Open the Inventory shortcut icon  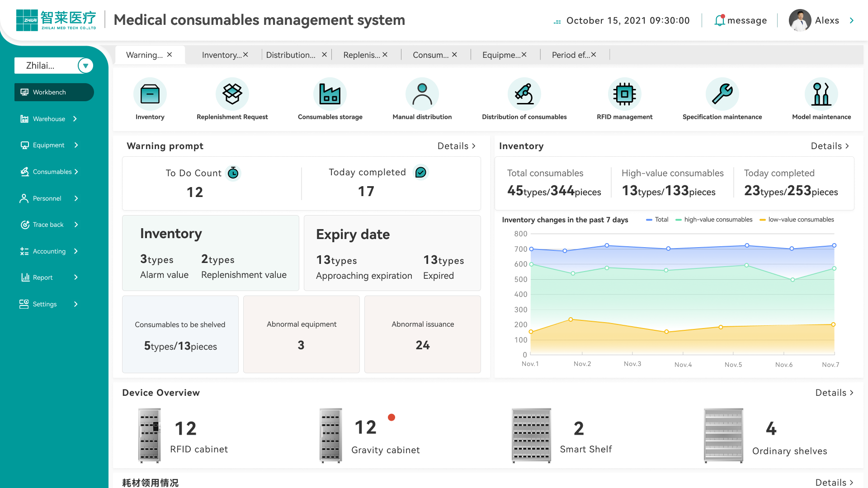(x=150, y=98)
